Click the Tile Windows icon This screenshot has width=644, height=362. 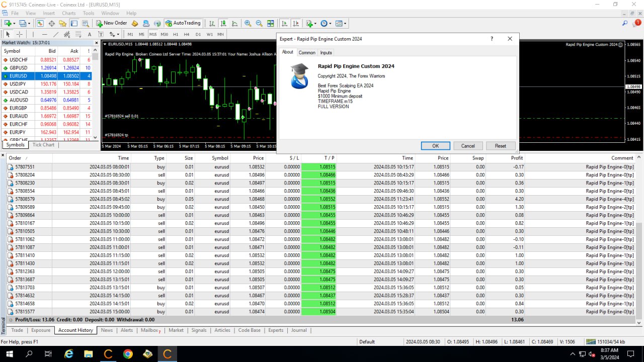271,23
